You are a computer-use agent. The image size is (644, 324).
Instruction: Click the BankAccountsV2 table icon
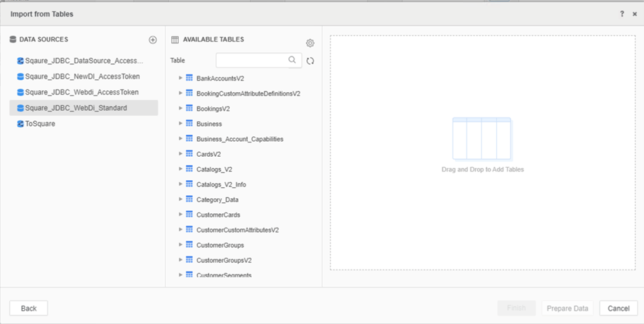[x=189, y=78]
